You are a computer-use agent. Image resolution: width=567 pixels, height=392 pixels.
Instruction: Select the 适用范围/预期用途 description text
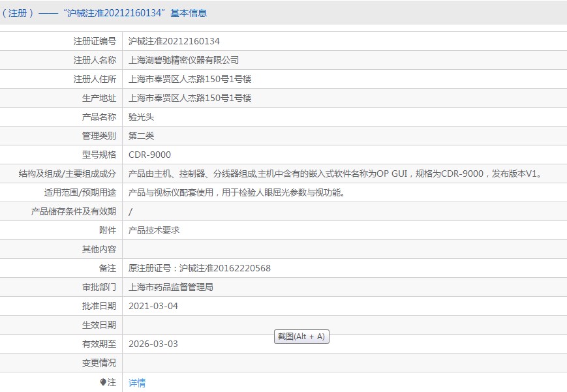click(238, 192)
